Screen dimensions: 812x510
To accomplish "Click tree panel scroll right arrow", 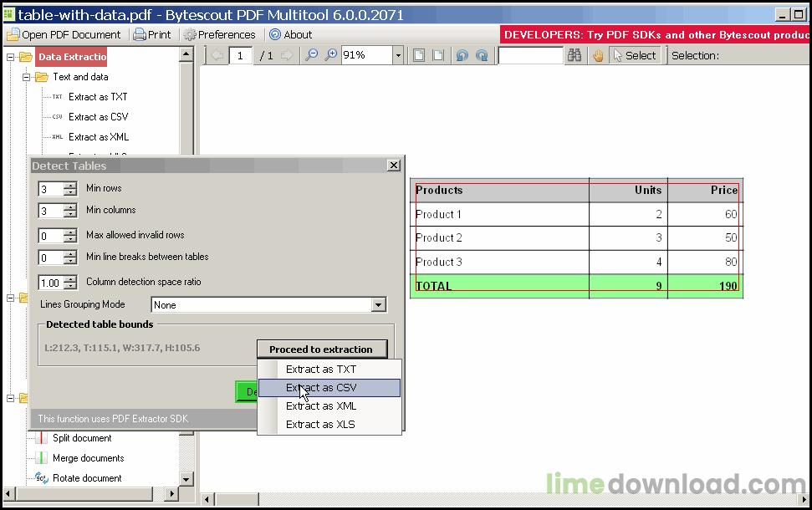I will (172, 494).
